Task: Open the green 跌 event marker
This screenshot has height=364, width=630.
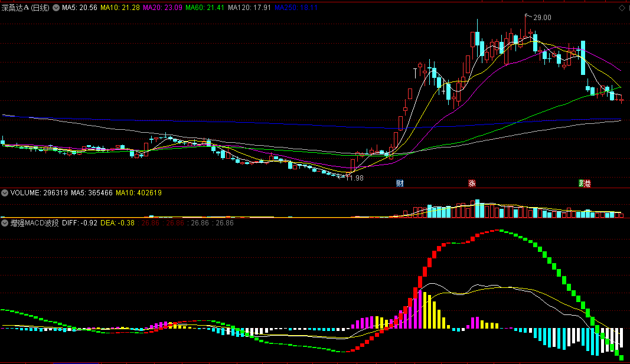Action: tap(581, 183)
